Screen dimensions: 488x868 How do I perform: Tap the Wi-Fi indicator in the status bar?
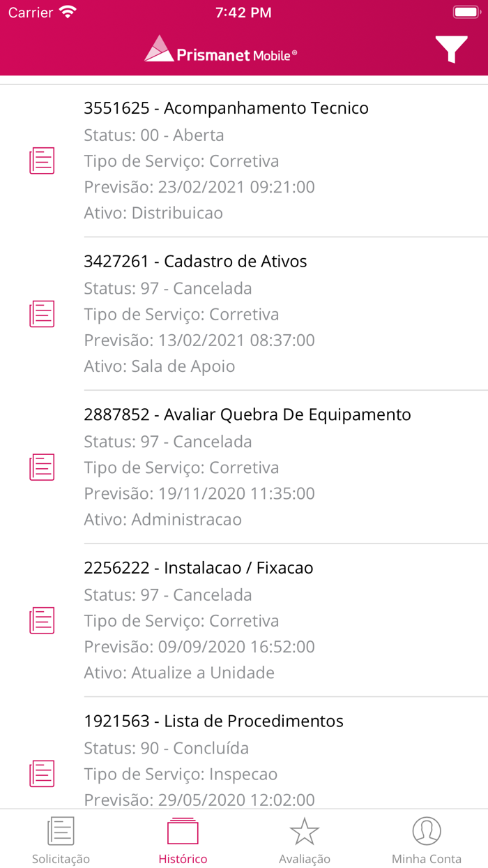(66, 12)
